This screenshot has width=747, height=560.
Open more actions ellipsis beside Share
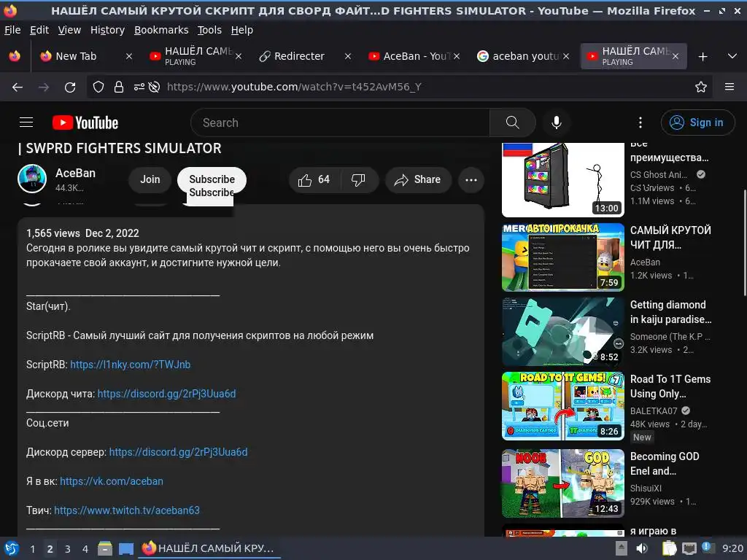coord(471,180)
